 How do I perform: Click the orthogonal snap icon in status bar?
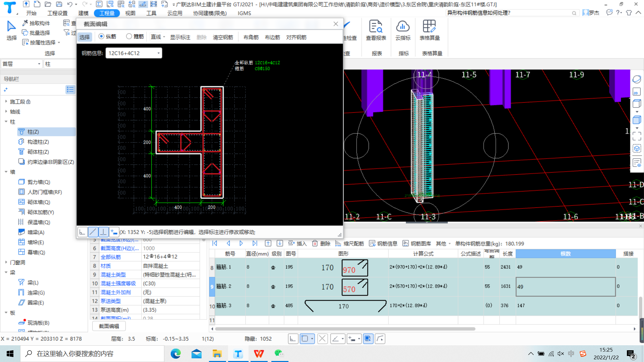[x=293, y=339]
